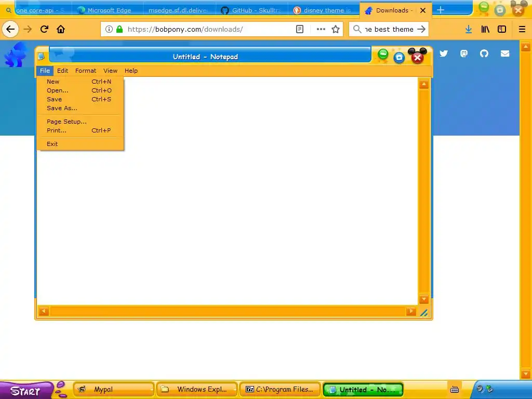The image size is (532, 399).
Task: Switch to Mypal taskbar button
Action: [114, 390]
